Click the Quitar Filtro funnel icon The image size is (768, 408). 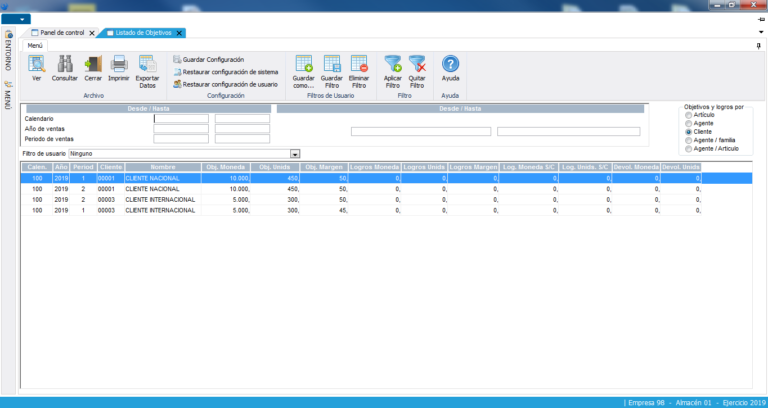[418, 65]
